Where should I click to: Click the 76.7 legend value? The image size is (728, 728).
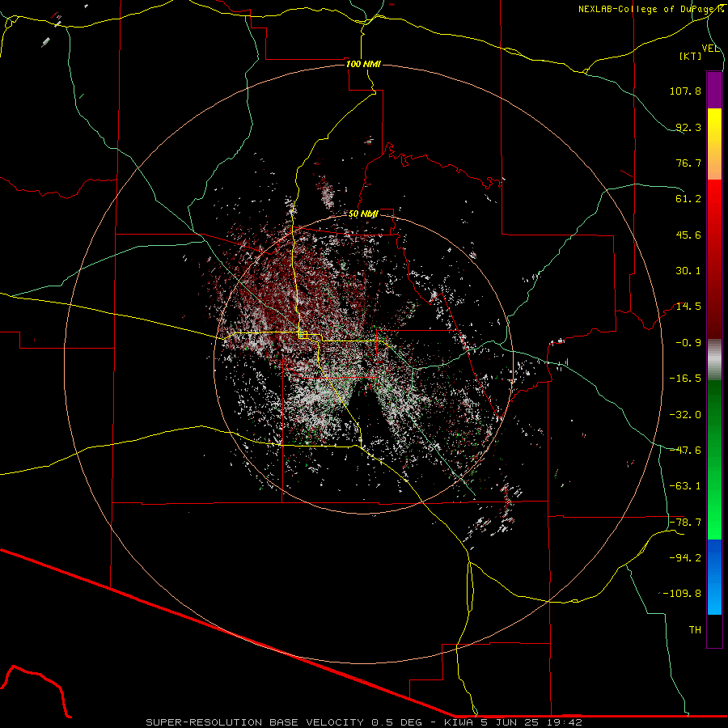(688, 163)
